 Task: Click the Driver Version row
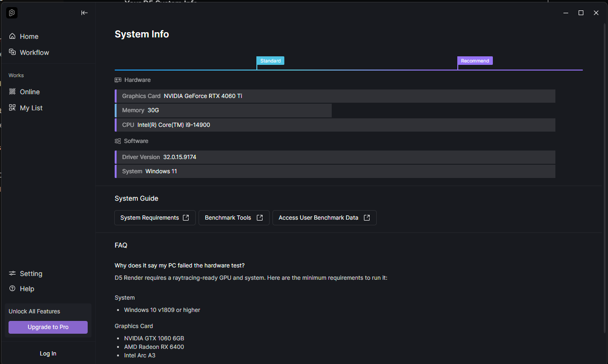point(335,157)
